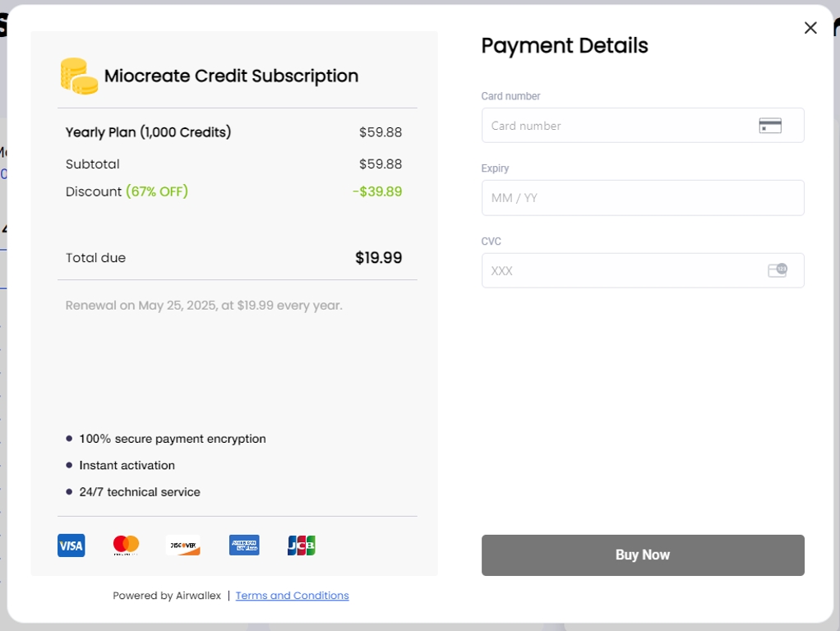Viewport: 840px width, 631px height.
Task: Click the 67% OFF discount label
Action: click(157, 191)
